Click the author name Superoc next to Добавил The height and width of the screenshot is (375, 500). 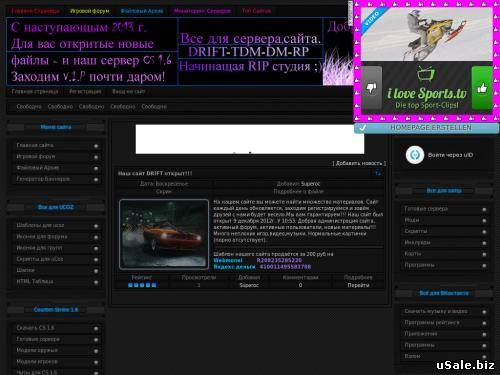tap(310, 184)
